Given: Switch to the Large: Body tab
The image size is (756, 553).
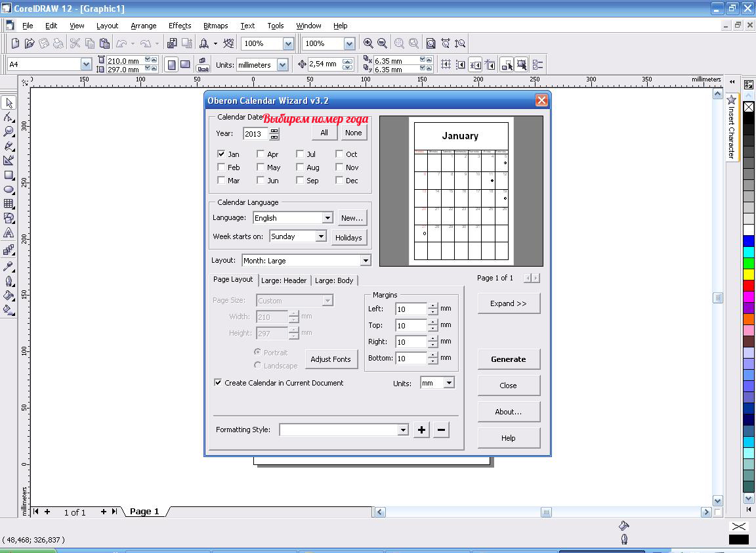Looking at the screenshot, I should pos(333,280).
